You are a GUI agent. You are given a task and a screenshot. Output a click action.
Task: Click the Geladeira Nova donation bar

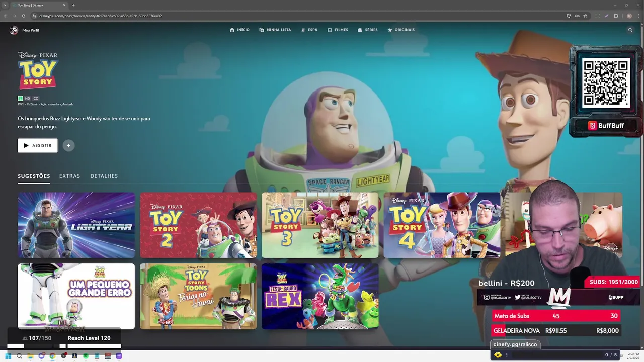556,330
